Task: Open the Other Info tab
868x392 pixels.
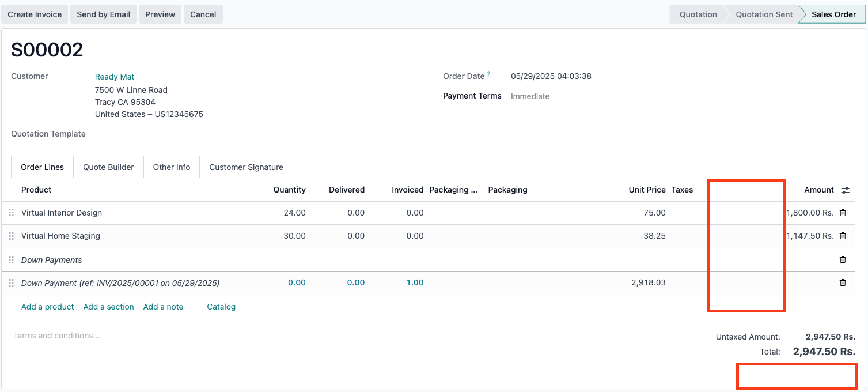Action: pos(172,167)
